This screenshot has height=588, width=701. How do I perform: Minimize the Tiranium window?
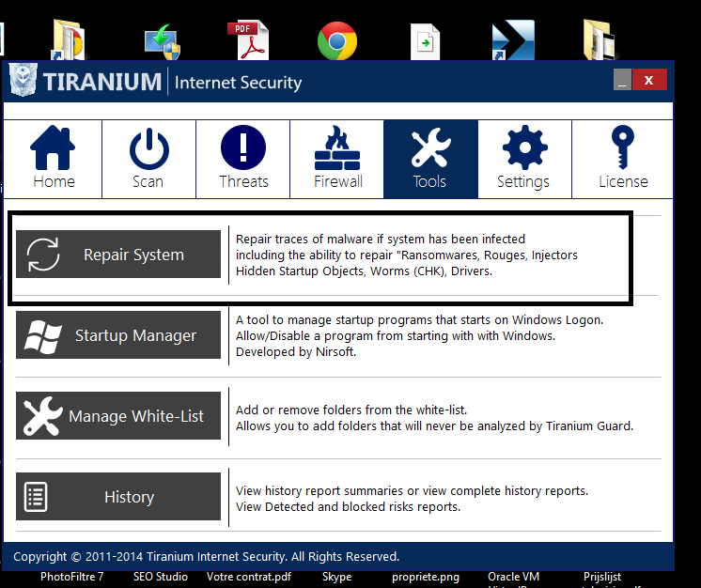coord(622,80)
